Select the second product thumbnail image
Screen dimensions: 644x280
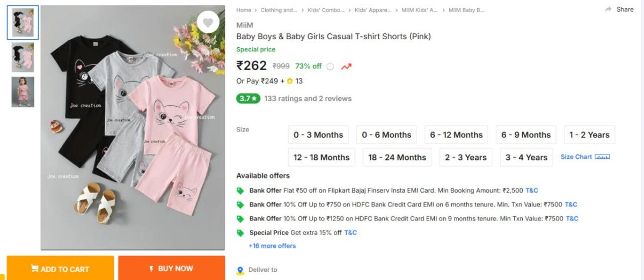coord(23,57)
